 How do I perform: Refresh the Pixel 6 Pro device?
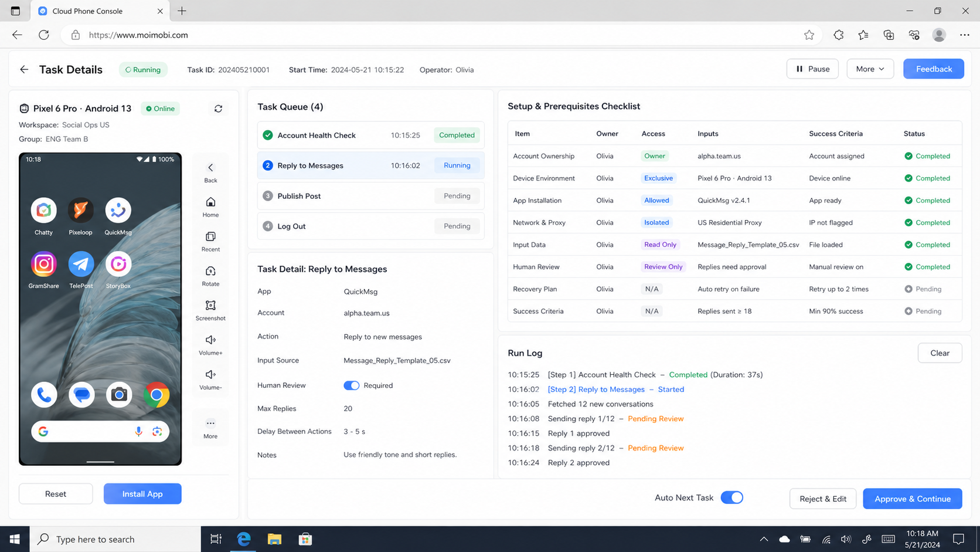pyautogui.click(x=218, y=109)
